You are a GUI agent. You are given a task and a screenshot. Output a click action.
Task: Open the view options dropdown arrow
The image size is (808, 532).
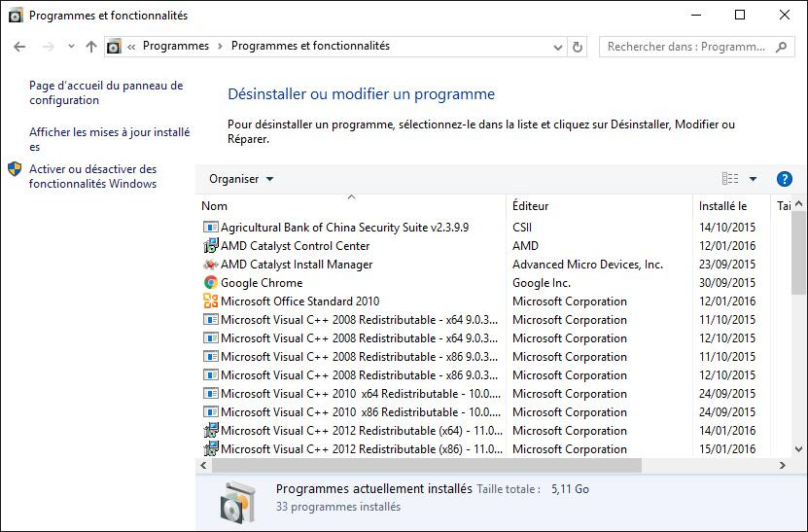[753, 179]
